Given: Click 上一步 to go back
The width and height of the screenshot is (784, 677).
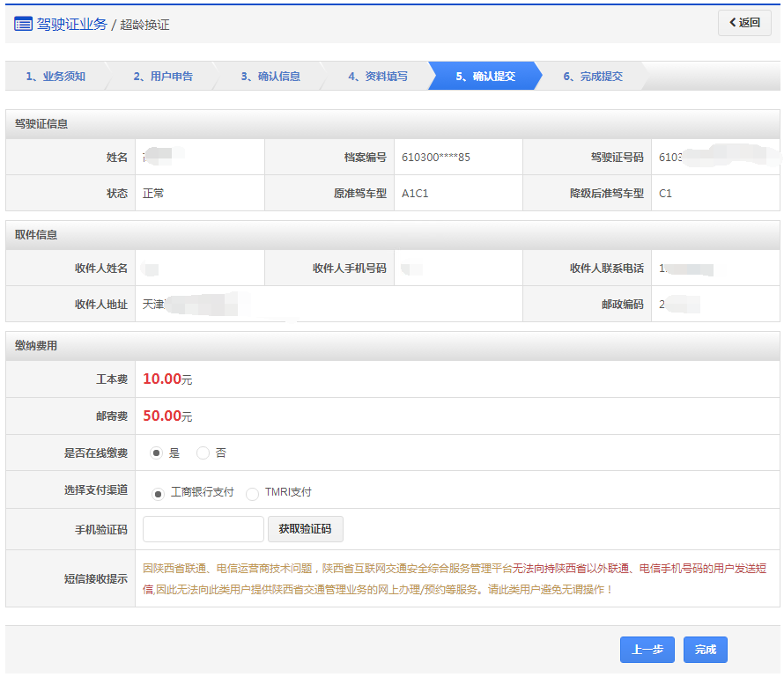Looking at the screenshot, I should (x=647, y=650).
